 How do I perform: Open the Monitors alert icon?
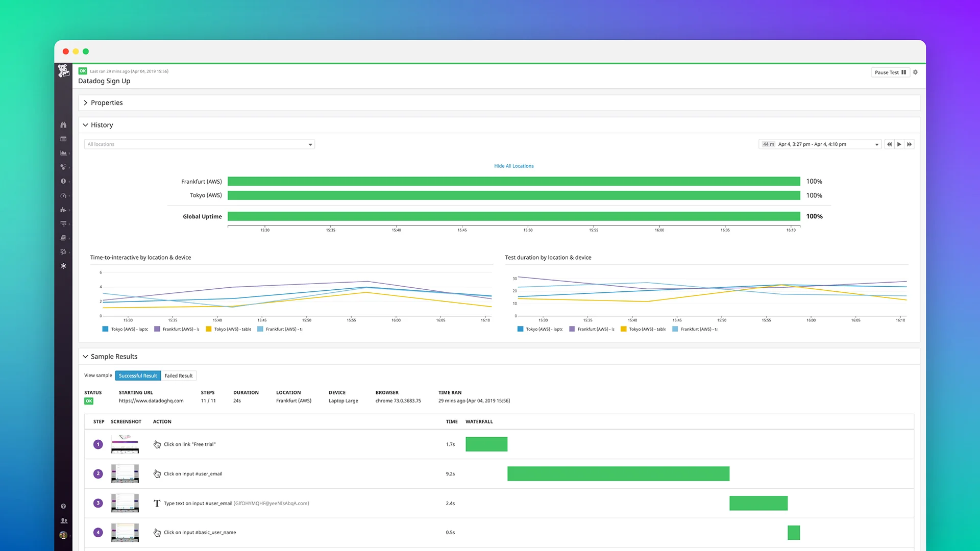[63, 181]
